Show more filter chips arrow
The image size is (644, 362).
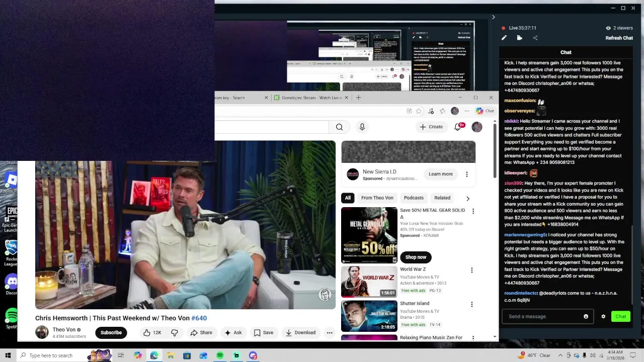point(468,199)
